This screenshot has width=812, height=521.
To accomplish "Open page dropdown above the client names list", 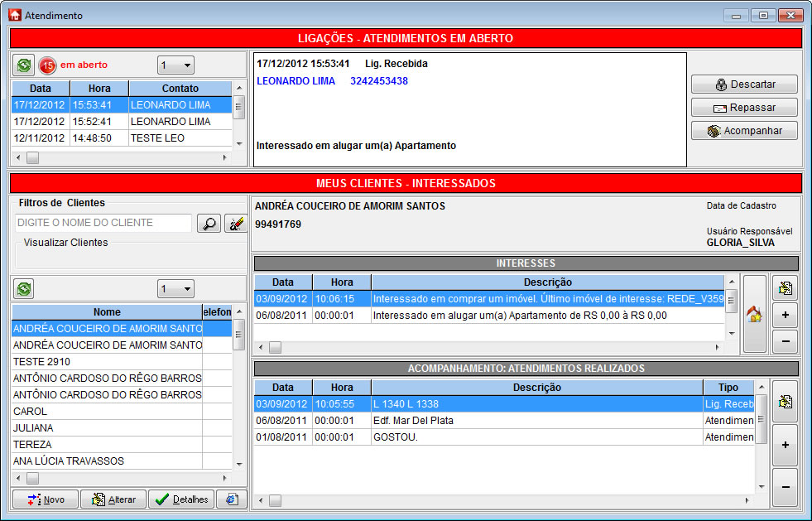I will click(186, 288).
